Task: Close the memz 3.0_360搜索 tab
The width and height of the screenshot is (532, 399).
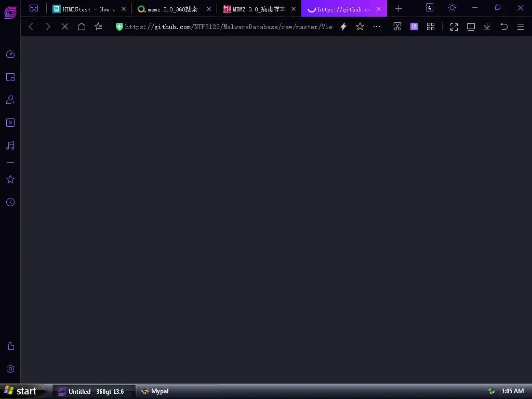Action: [x=209, y=9]
